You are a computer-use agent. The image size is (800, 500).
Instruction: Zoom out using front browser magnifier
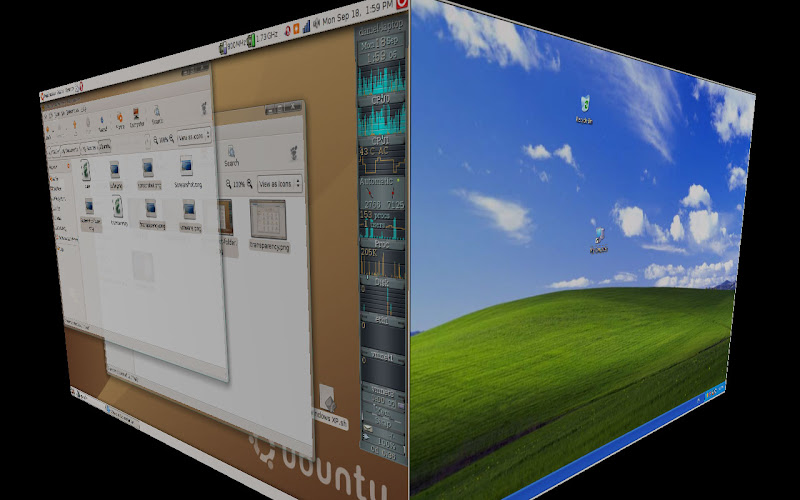point(155,140)
